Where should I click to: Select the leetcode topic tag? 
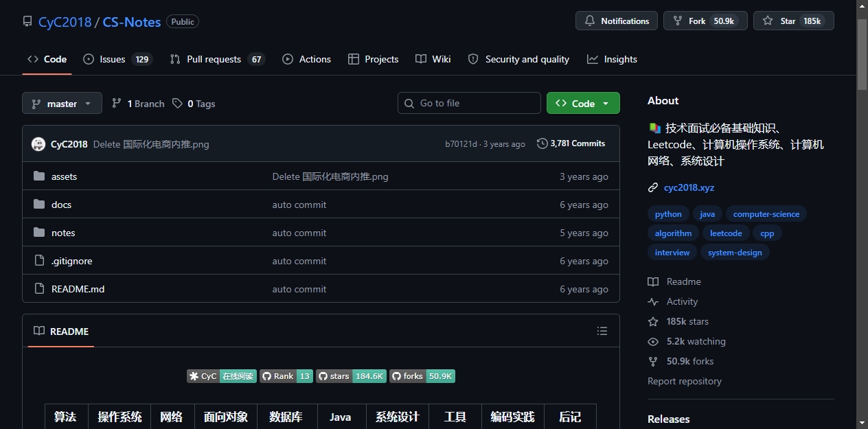pyautogui.click(x=726, y=233)
